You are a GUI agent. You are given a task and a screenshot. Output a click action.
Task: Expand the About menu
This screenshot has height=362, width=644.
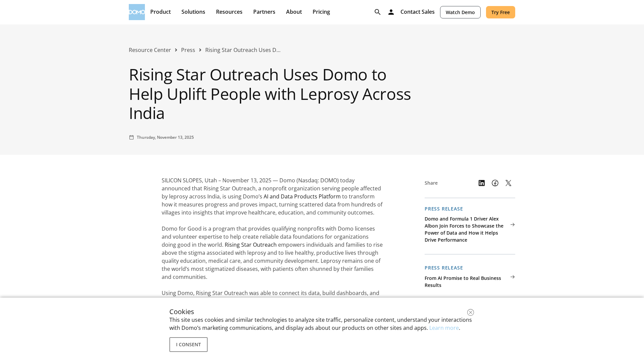[294, 12]
